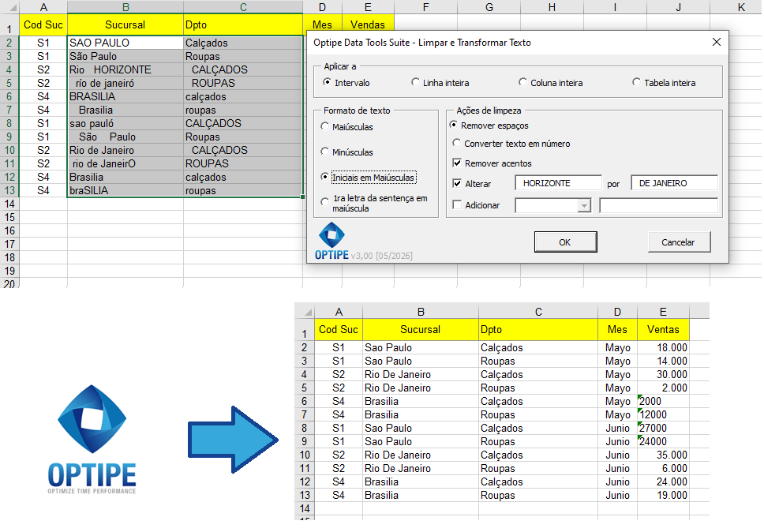The height and width of the screenshot is (532, 764).
Task: Select the 12000 text-number cell
Action: pos(663,414)
